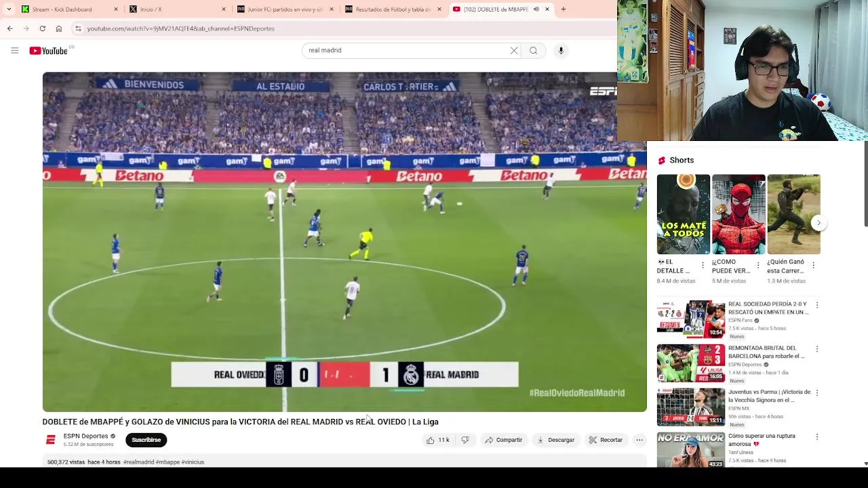
Task: Clear the search box with the X icon
Action: [x=514, y=50]
